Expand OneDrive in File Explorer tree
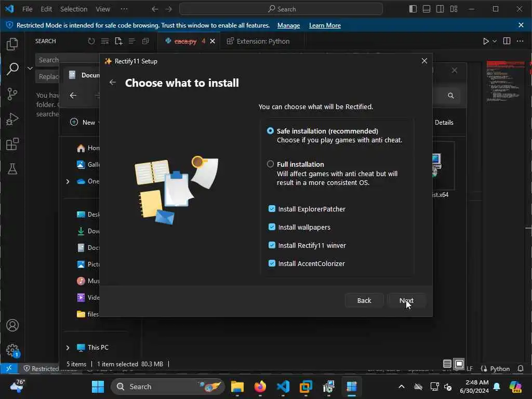 pos(68,181)
